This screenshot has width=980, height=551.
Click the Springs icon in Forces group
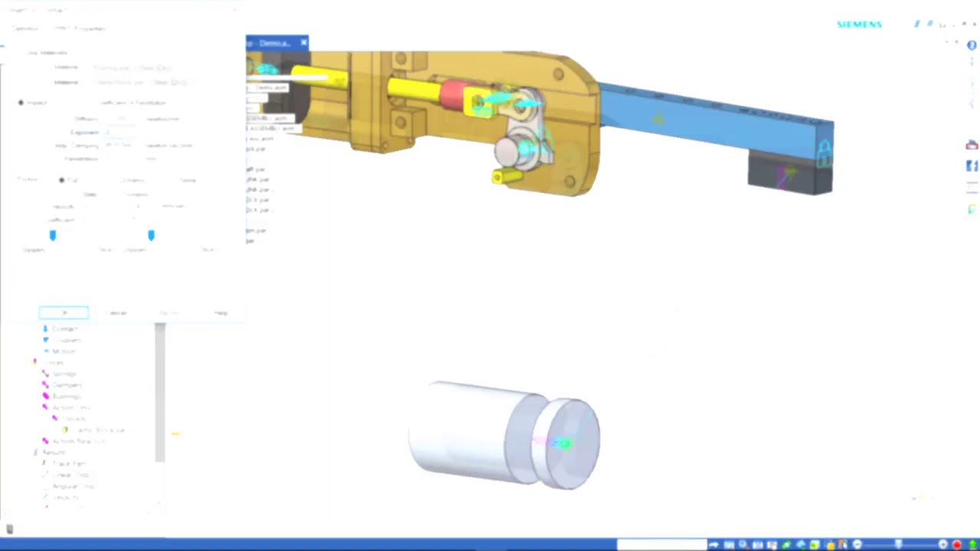coord(45,373)
